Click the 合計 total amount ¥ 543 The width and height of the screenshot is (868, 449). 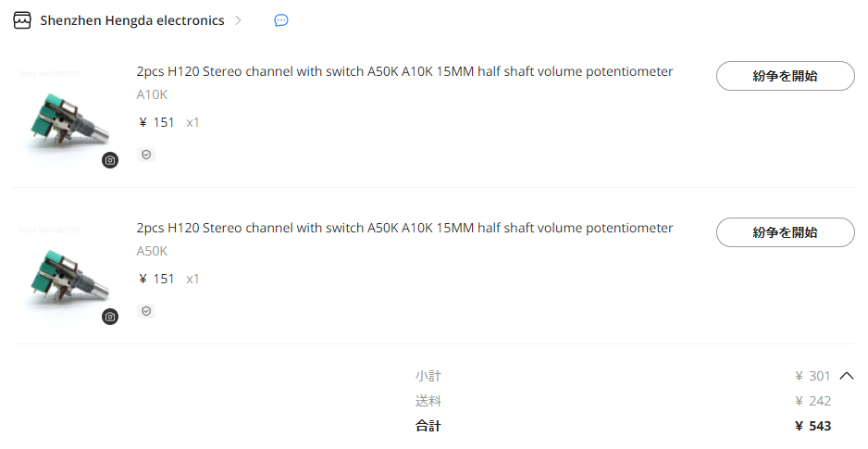812,426
